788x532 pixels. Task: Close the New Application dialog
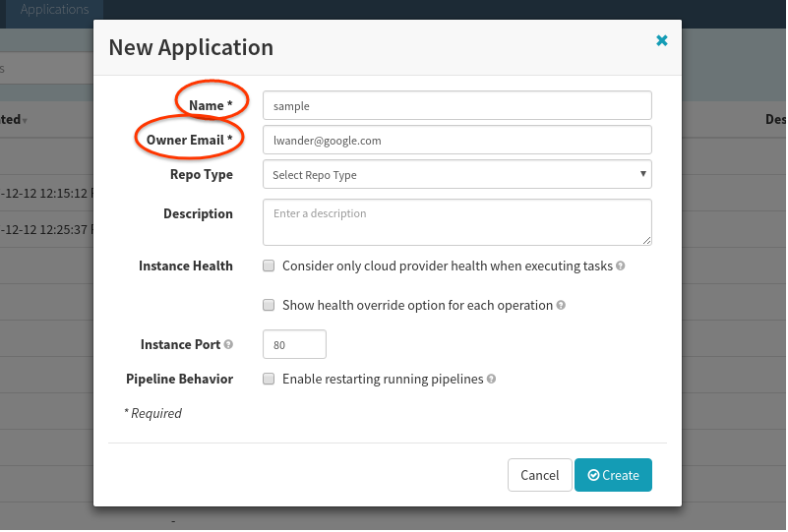point(662,40)
